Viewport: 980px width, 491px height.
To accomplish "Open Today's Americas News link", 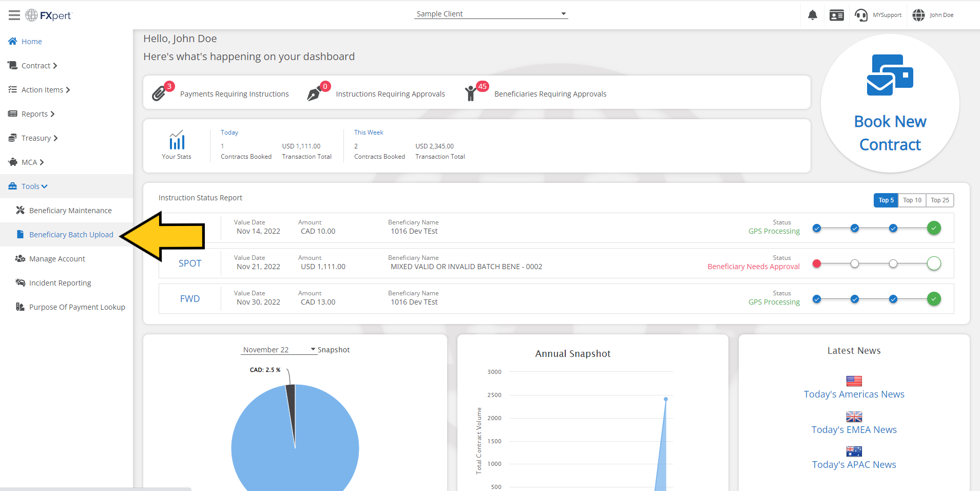I will (854, 394).
